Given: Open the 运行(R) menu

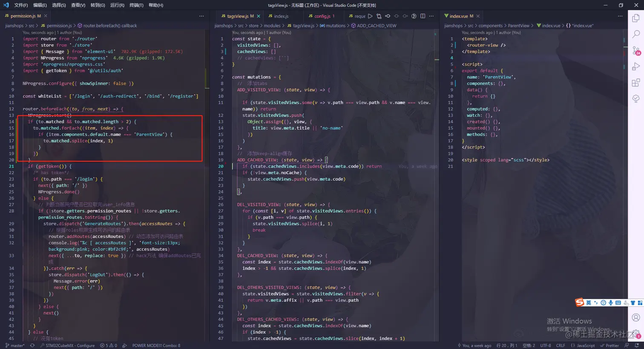Looking at the screenshot, I should point(117,5).
